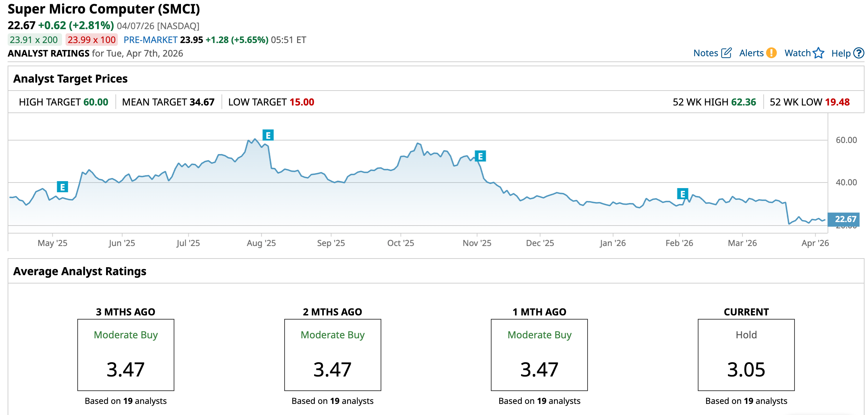This screenshot has height=415, width=868.
Task: Select the CURRENT Hold 3.05 rating box
Action: click(746, 355)
